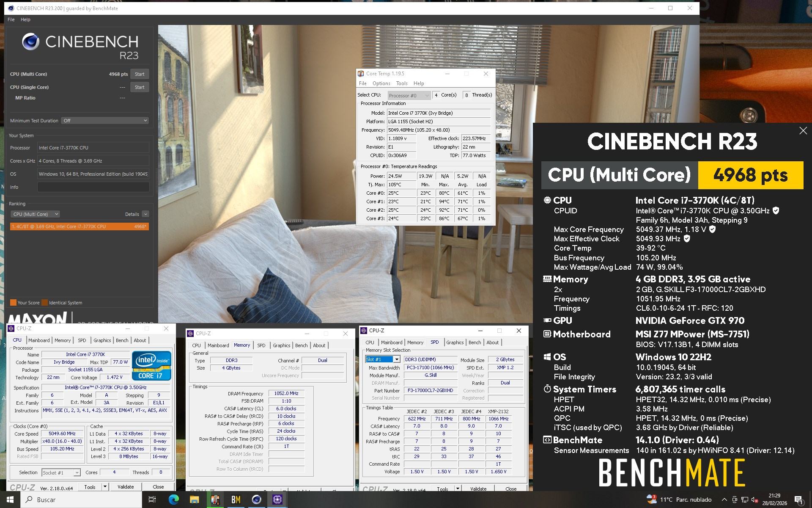Close the BenchMate result overlay
The image size is (812, 508).
(x=803, y=131)
